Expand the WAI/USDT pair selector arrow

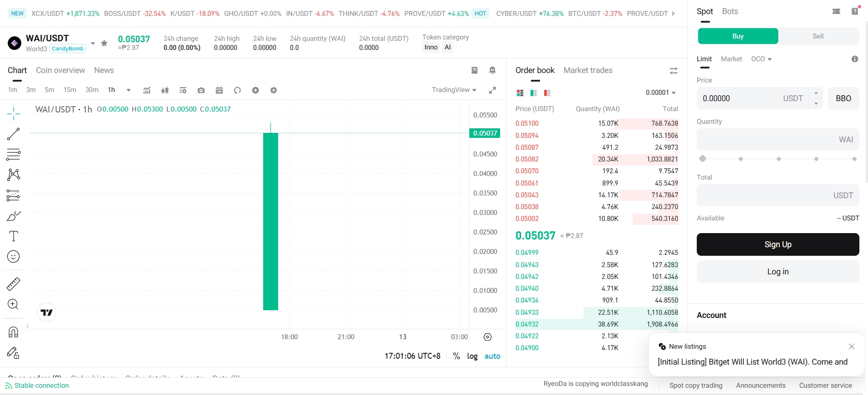coord(92,44)
